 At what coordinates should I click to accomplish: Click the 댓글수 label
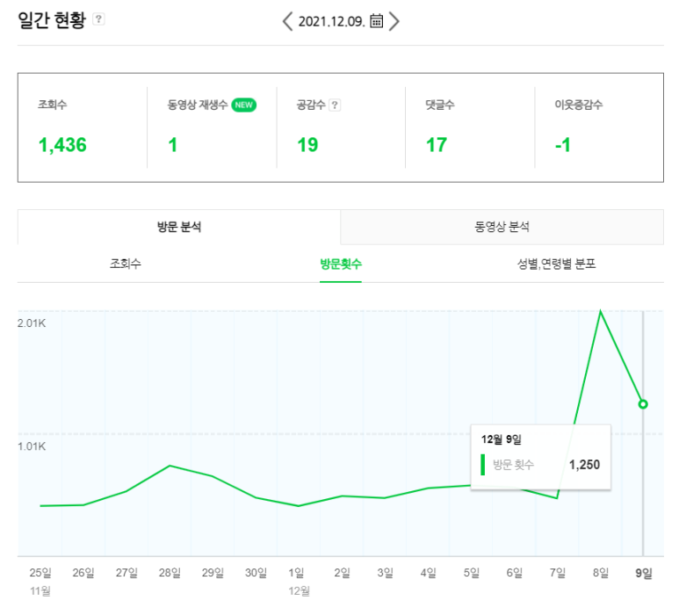[x=440, y=105]
